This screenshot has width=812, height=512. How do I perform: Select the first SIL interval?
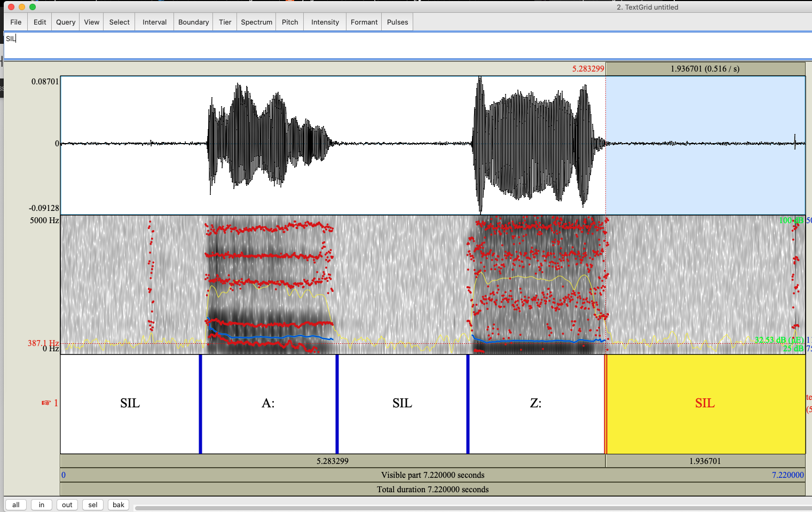130,404
